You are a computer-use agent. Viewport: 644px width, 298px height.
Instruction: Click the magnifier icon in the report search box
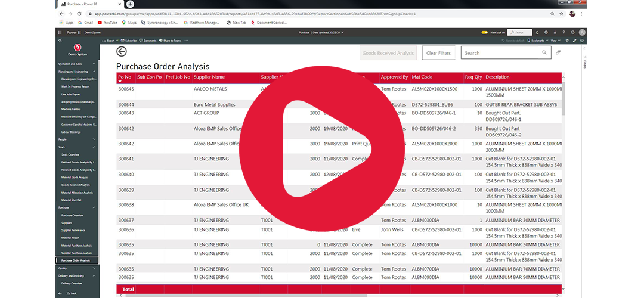(x=544, y=52)
